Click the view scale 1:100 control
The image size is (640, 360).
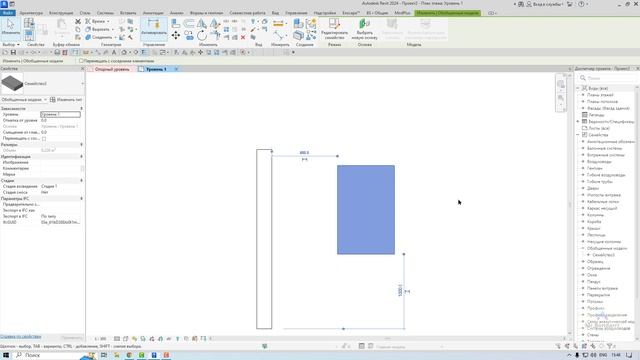click(x=100, y=339)
